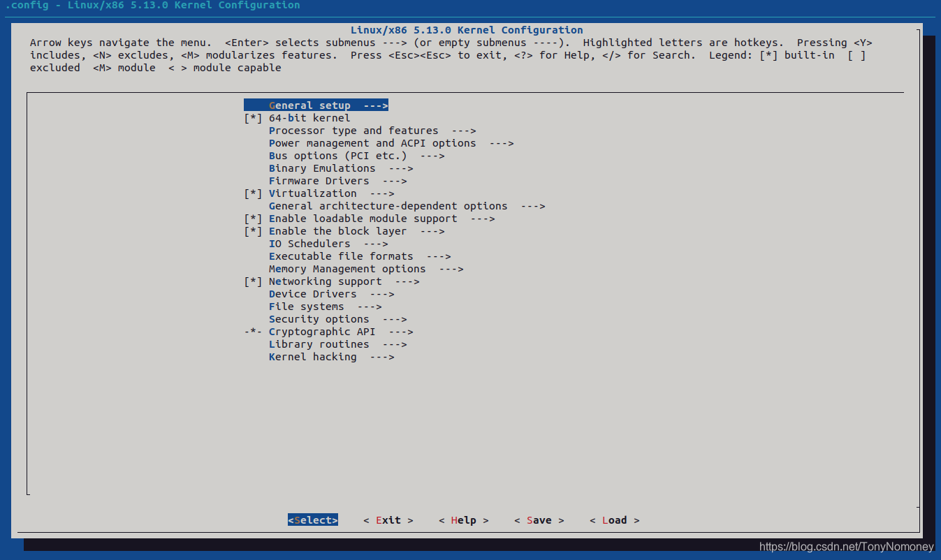Click the Enable loadable module support arrow

pyautogui.click(x=483, y=219)
